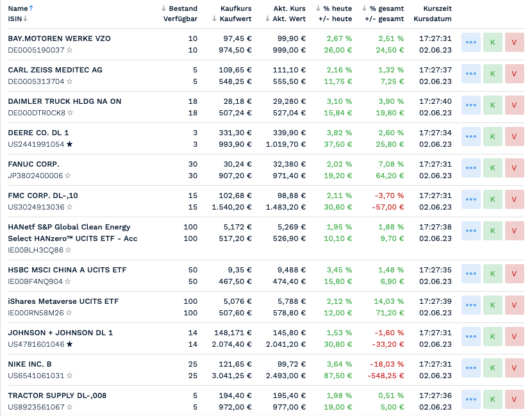Open three-dot menu for BAY.MOTOREN WERKE VZO
The height and width of the screenshot is (416, 532).
(471, 43)
